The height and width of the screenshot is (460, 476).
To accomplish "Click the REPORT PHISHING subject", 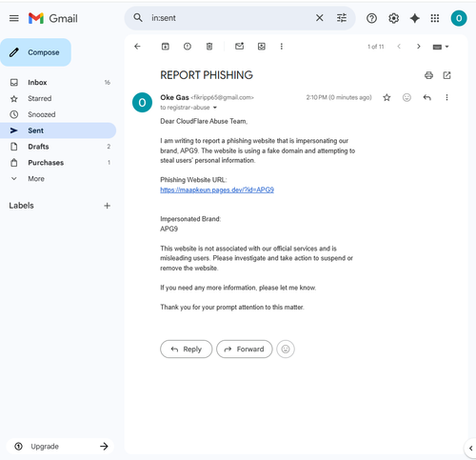I will coord(207,75).
